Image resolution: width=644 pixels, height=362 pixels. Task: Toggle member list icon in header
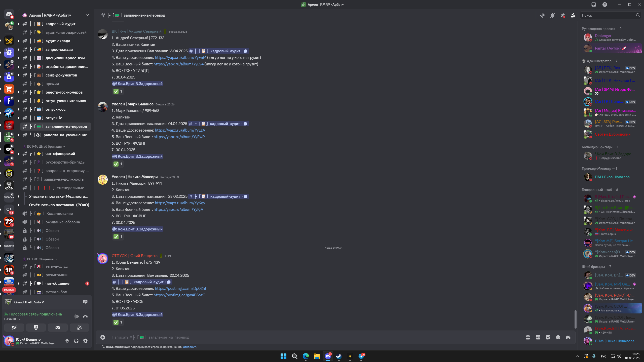coord(573,15)
